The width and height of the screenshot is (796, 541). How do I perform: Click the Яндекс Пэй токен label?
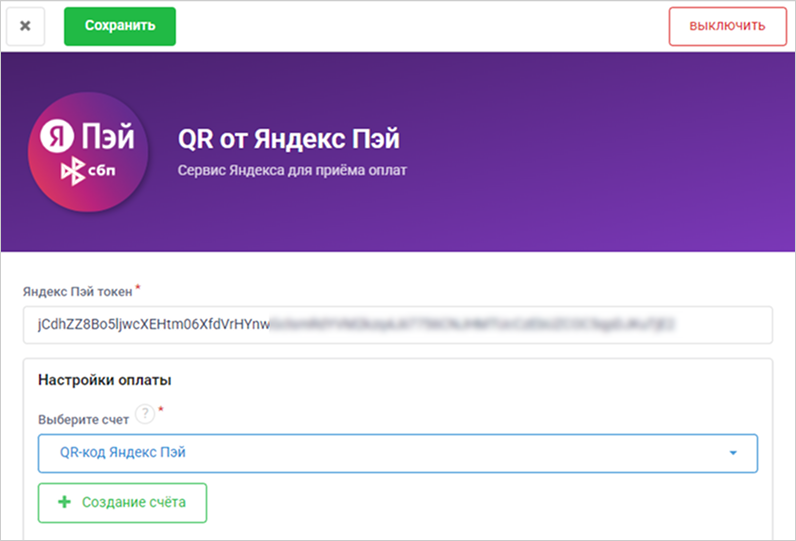pyautogui.click(x=77, y=292)
